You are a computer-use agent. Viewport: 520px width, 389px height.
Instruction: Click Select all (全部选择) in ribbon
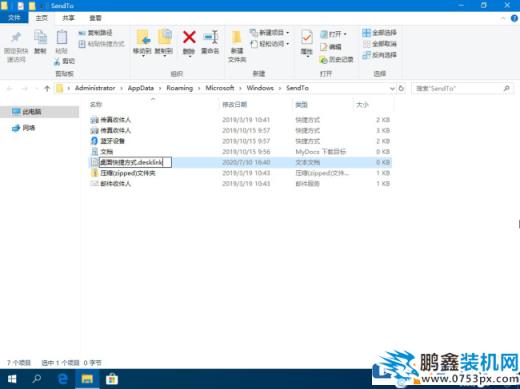point(380,33)
